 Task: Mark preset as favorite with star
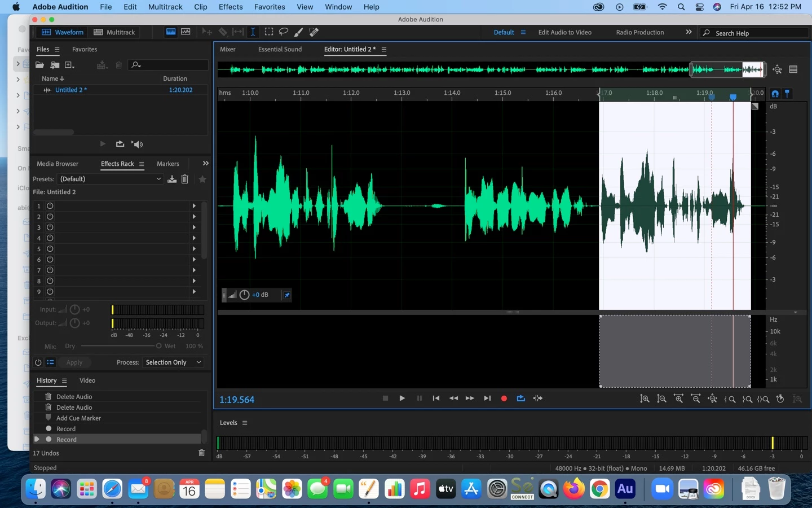point(202,179)
